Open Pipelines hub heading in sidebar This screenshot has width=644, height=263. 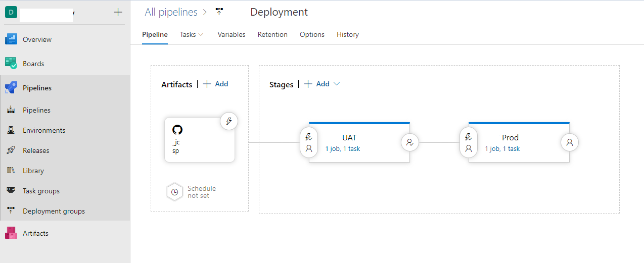click(37, 88)
